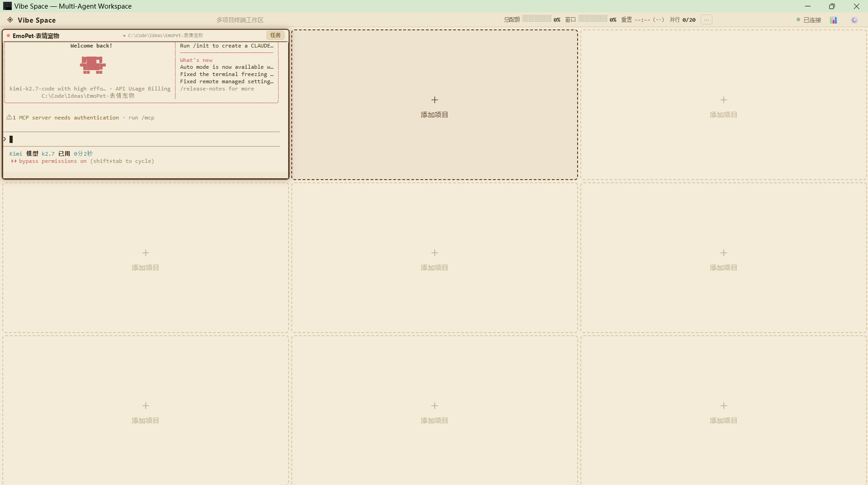The height and width of the screenshot is (485, 868).
Task: Add a project in the middle-left cell
Action: tap(145, 258)
